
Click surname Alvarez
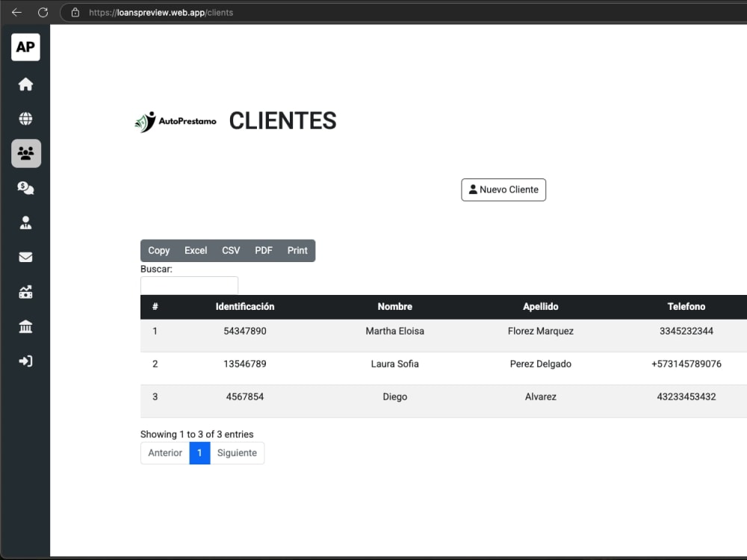click(x=541, y=396)
